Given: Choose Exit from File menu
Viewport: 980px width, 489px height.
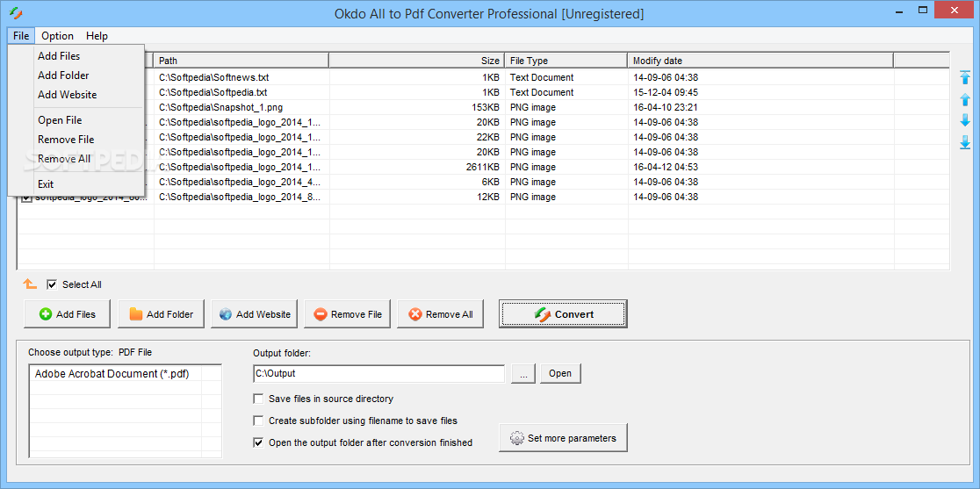Looking at the screenshot, I should [76, 184].
